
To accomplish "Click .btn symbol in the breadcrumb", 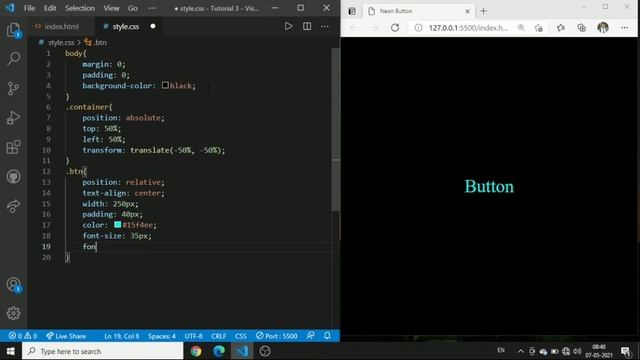I will [x=100, y=42].
